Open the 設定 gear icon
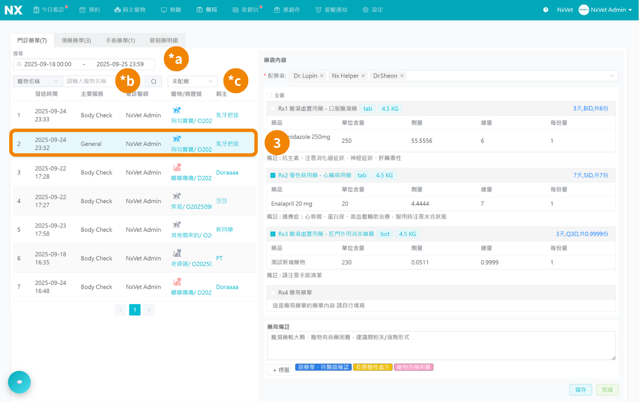This screenshot has width=640, height=403. click(365, 10)
